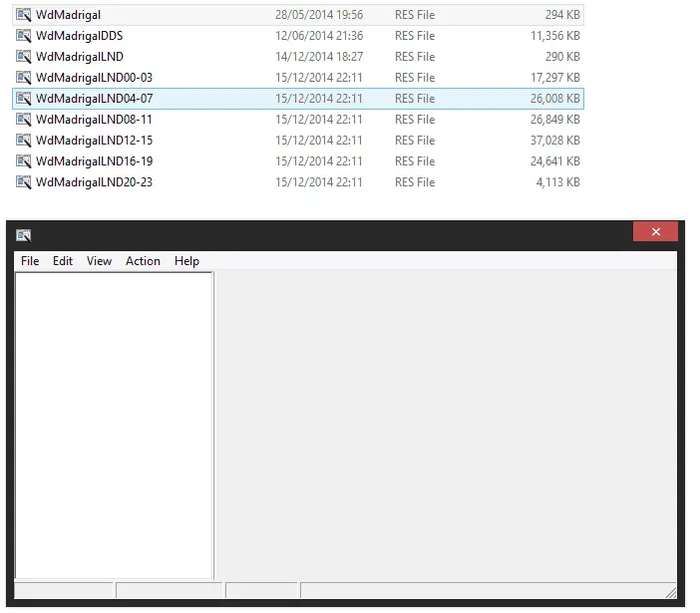Click size value 37,028 KB
This screenshot has width=700, height=613.
[555, 141]
